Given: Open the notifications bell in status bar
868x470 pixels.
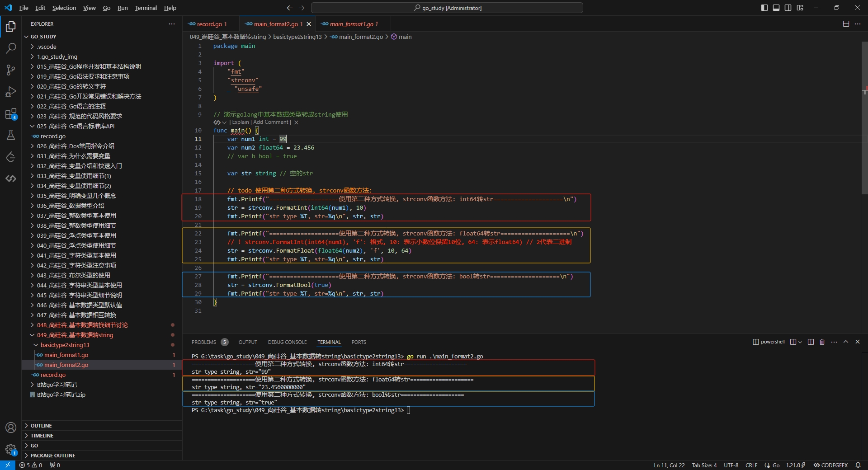Looking at the screenshot, I should (x=858, y=465).
